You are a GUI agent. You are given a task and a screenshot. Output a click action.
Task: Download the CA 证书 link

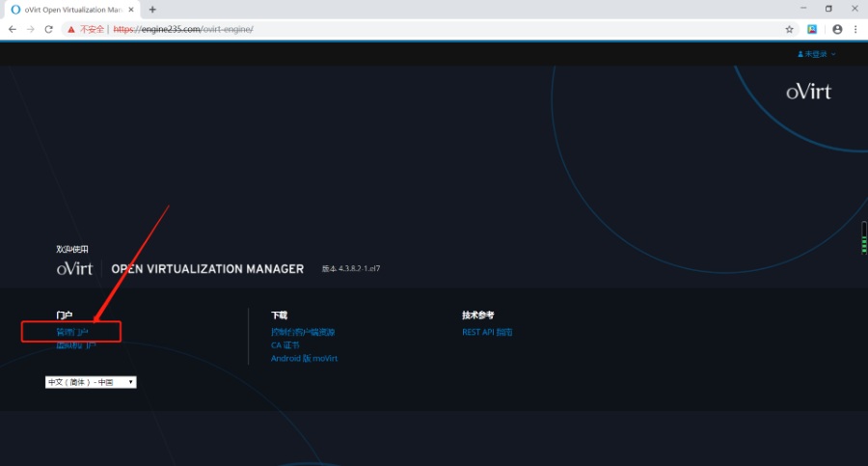pyautogui.click(x=285, y=345)
